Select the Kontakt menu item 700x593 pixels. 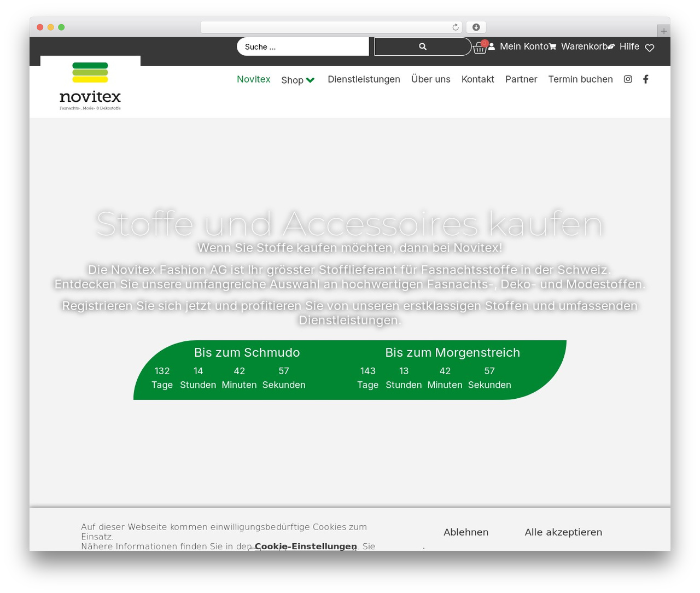478,79
